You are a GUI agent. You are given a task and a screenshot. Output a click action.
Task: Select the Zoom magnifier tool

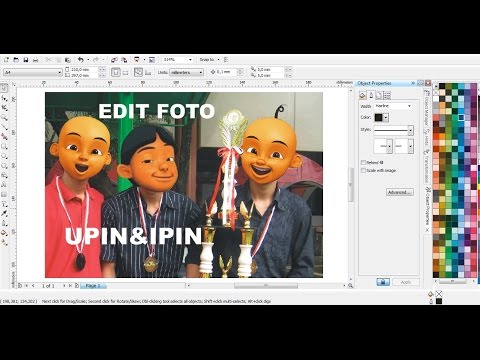click(4, 117)
